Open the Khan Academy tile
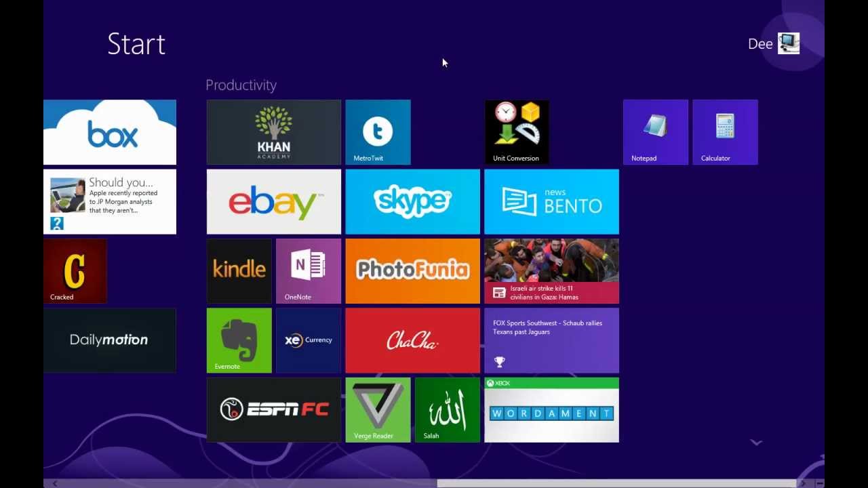The width and height of the screenshot is (868, 488). (274, 132)
